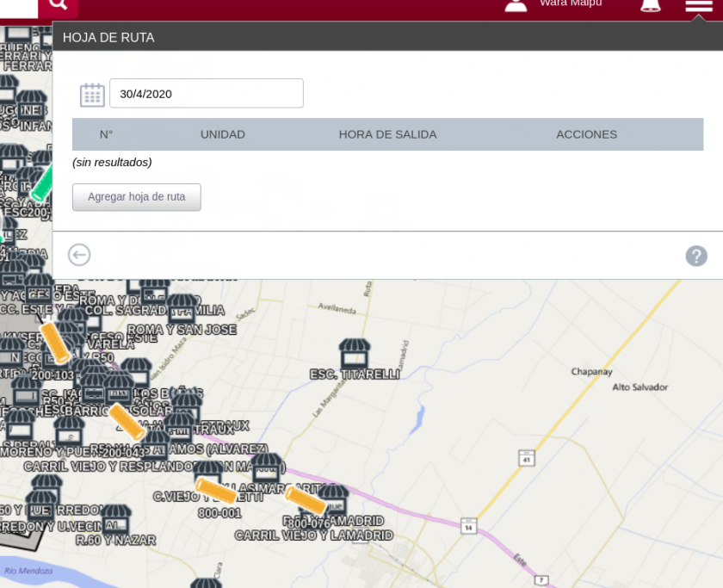Select bus unit 800-001 on map
Viewport: 723px width, 588px height.
point(216,491)
